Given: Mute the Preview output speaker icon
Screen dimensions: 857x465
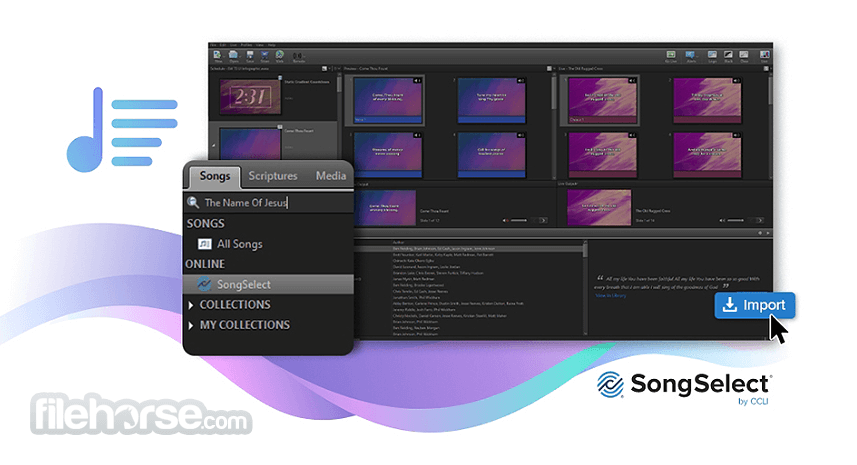Looking at the screenshot, I should 506,221.
